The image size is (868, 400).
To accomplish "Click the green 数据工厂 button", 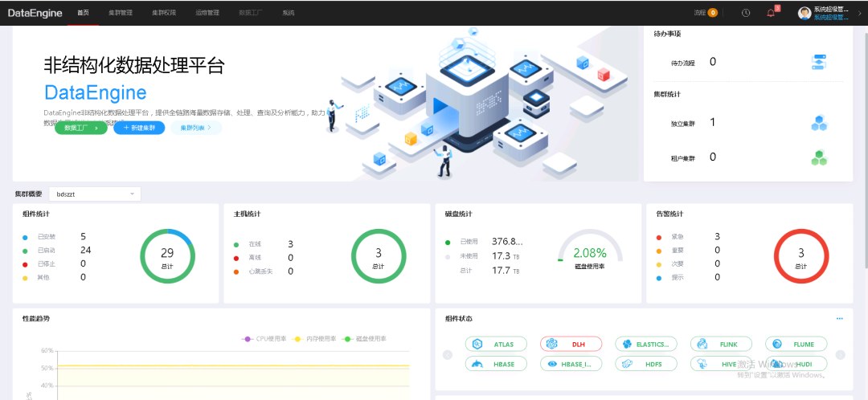I will pos(81,128).
